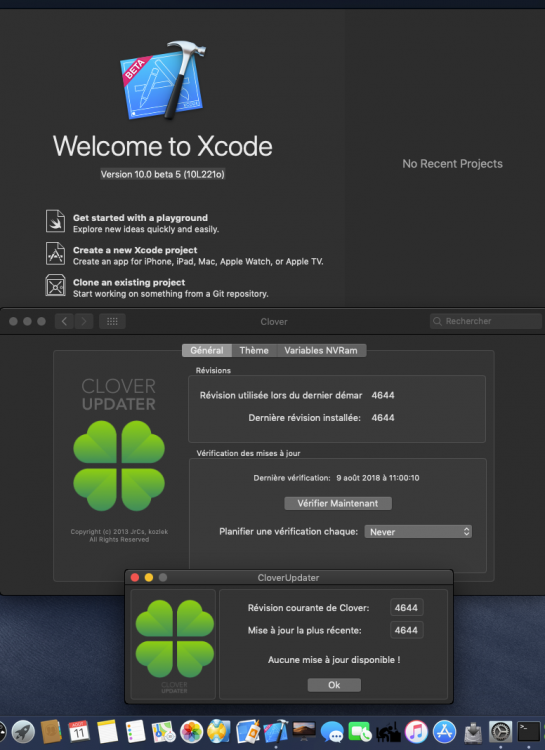Open the App Store in the Dock
Screen dimensions: 545x750
445,732
